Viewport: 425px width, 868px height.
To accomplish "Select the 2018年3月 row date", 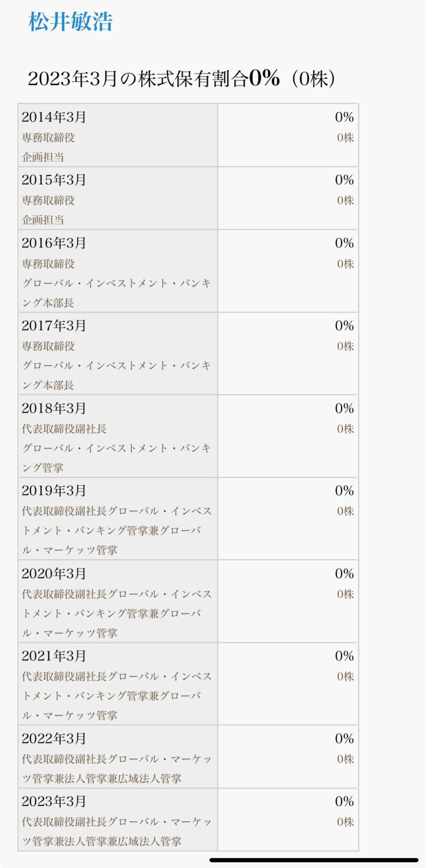I will pyautogui.click(x=54, y=408).
